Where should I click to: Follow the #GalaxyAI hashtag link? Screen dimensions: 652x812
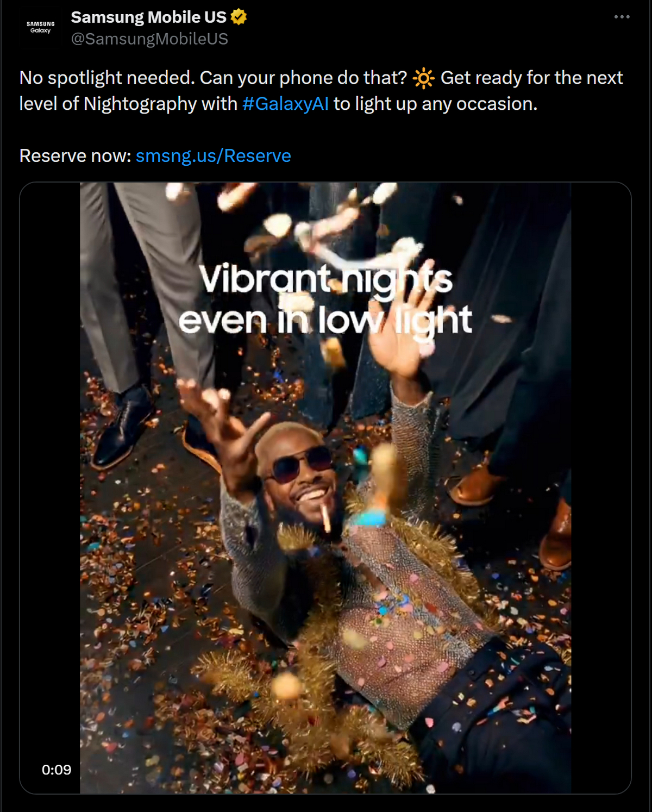(285, 104)
